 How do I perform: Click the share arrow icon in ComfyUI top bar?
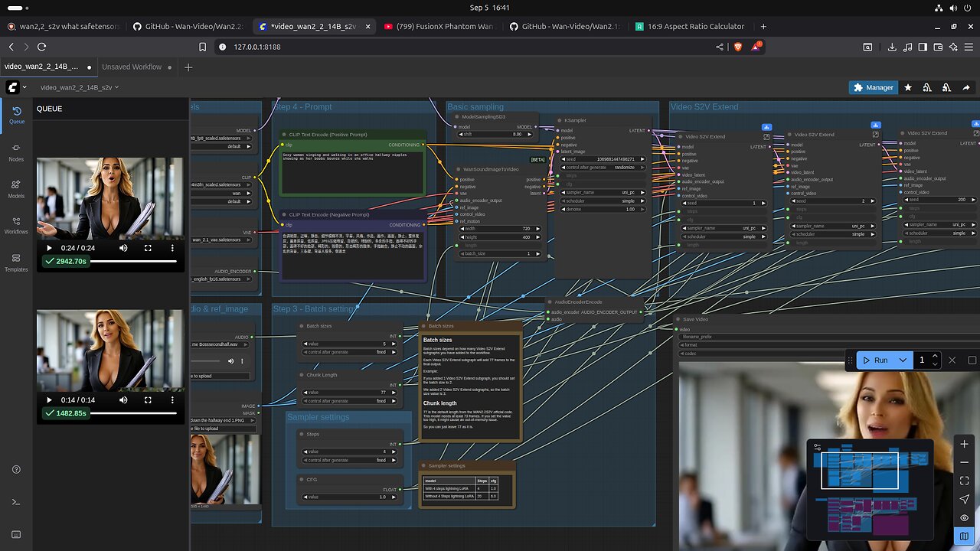coord(967,87)
